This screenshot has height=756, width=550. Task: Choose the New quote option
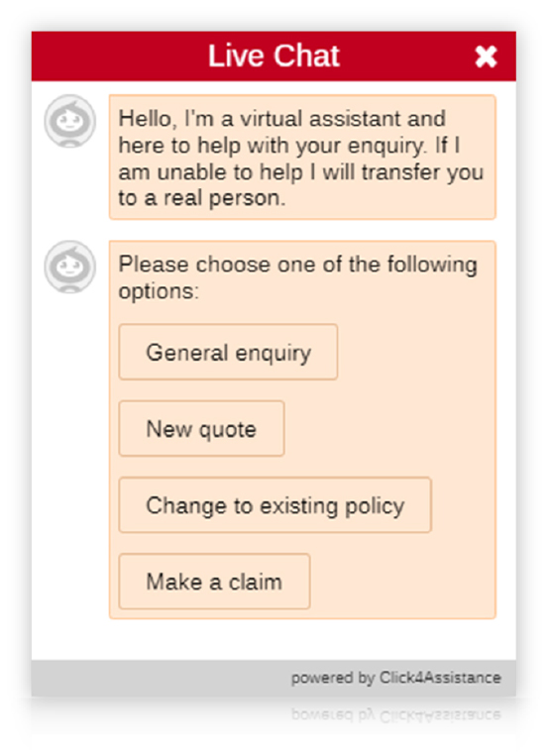click(x=201, y=428)
